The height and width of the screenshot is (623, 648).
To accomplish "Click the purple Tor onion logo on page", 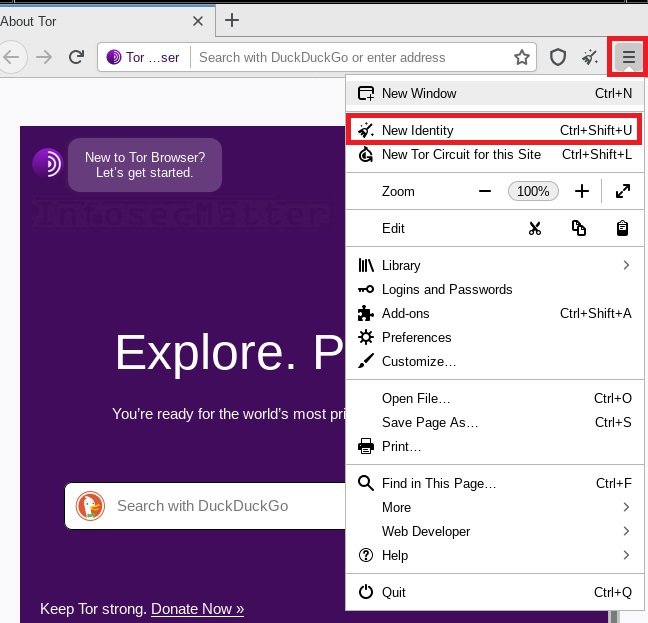I will 47,163.
